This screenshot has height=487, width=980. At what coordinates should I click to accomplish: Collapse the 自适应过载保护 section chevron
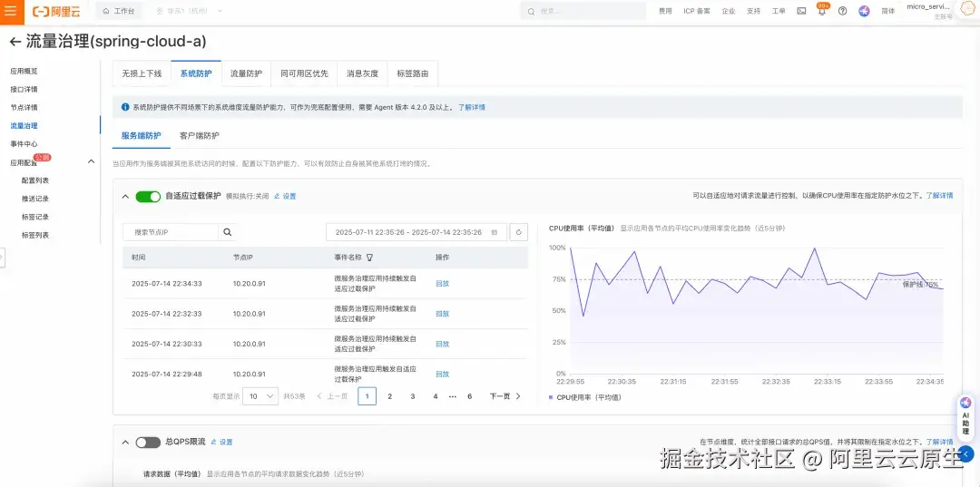[125, 197]
